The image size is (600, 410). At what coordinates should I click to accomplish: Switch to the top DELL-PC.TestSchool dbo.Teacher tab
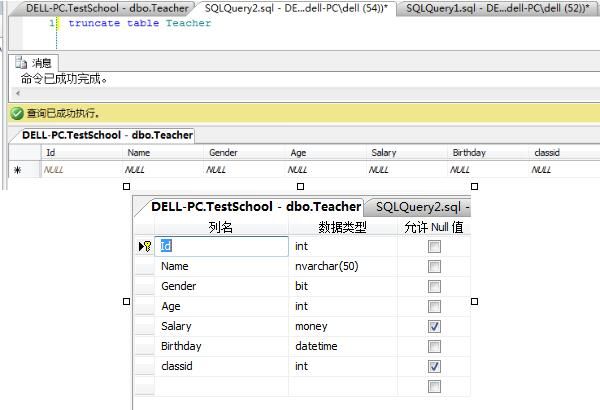click(105, 8)
